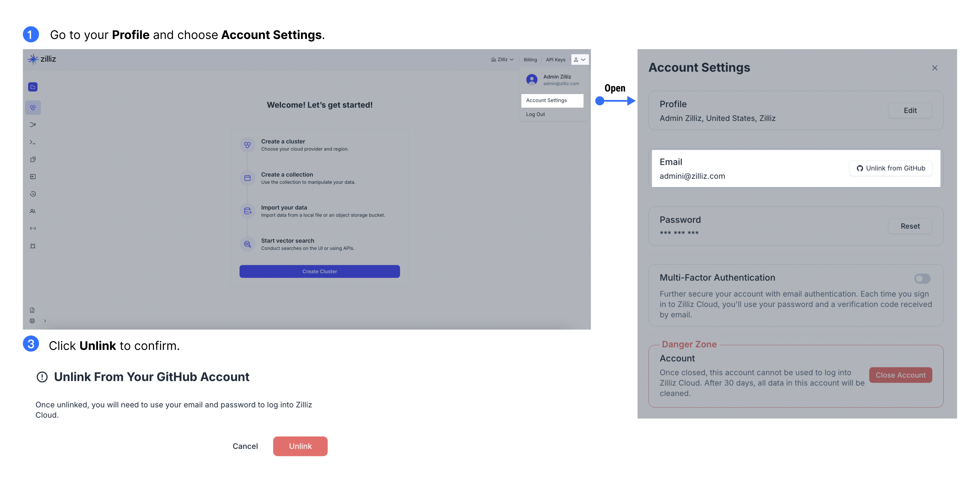
Task: Click the activity history clock icon
Action: tap(33, 194)
